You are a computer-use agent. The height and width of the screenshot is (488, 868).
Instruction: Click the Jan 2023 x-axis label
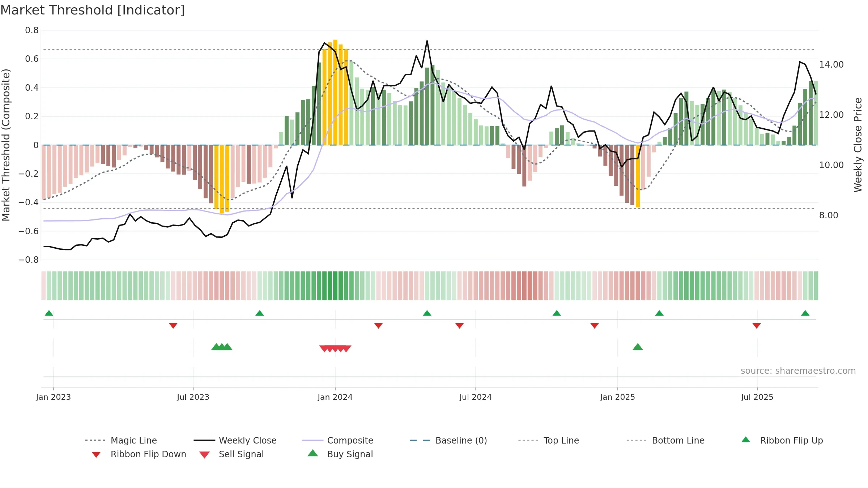pos(54,397)
